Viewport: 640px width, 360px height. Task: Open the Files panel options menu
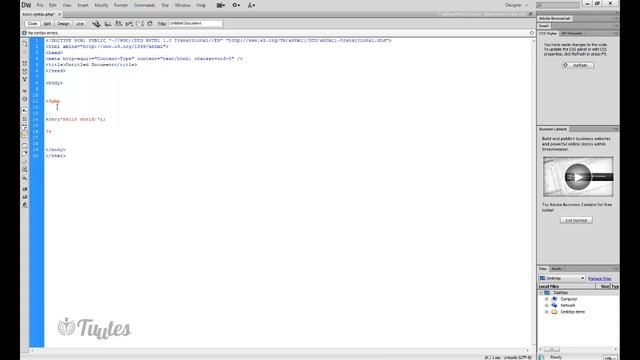click(x=616, y=269)
